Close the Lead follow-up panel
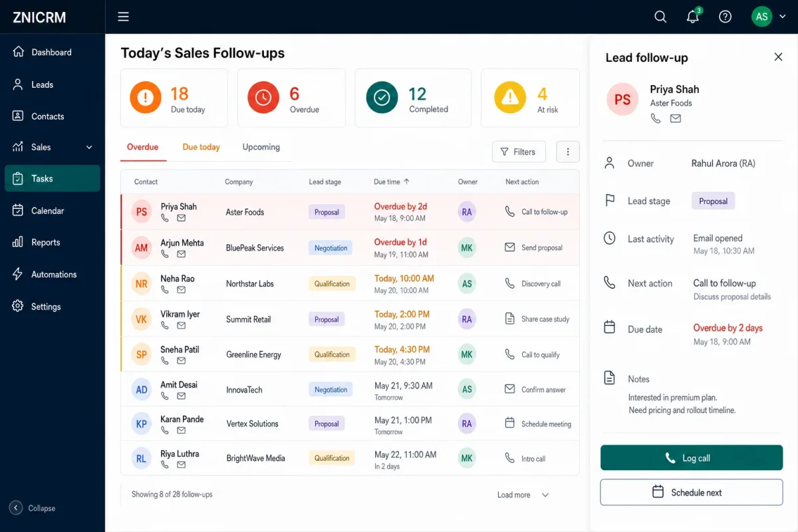The image size is (798, 532). tap(778, 57)
